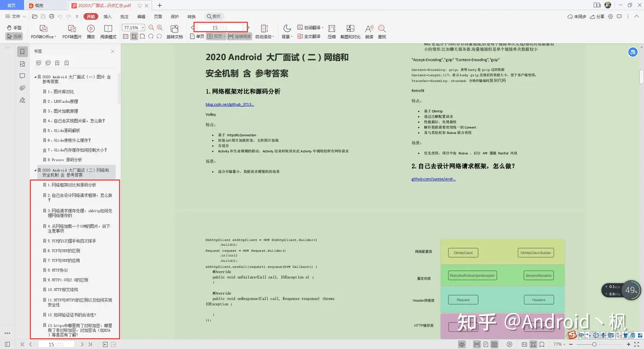Open blog.csdn.net/github_3713 link

pos(230,104)
